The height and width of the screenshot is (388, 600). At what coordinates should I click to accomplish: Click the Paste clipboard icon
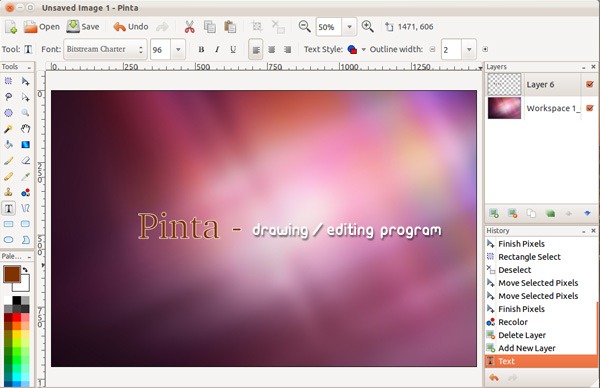[230, 27]
